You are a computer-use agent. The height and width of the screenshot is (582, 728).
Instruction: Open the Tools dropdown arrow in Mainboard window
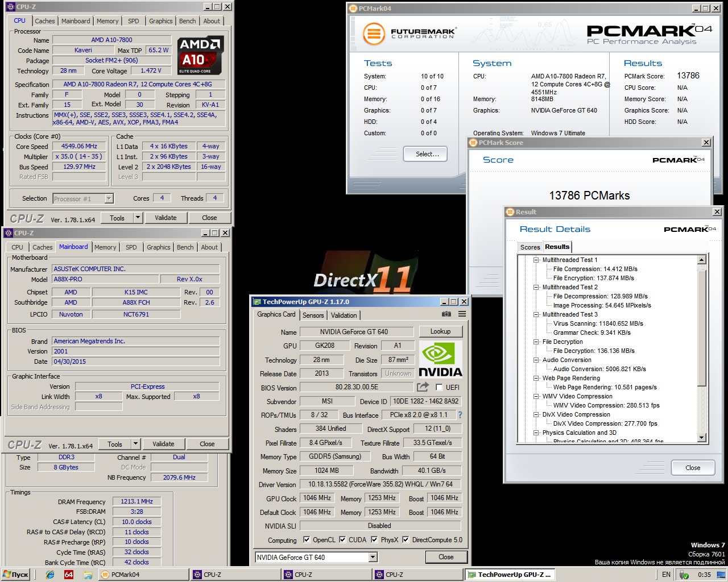pos(135,444)
